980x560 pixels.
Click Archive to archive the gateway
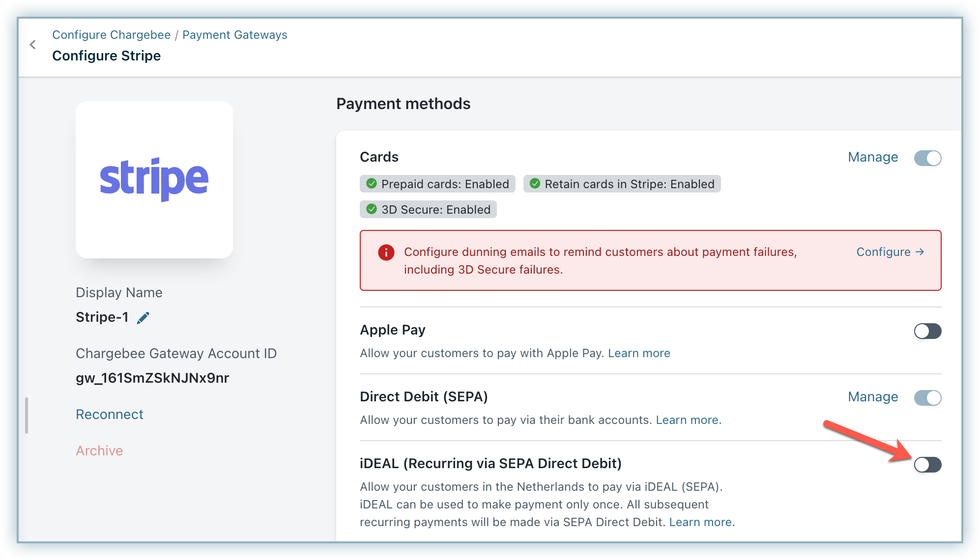coord(99,451)
